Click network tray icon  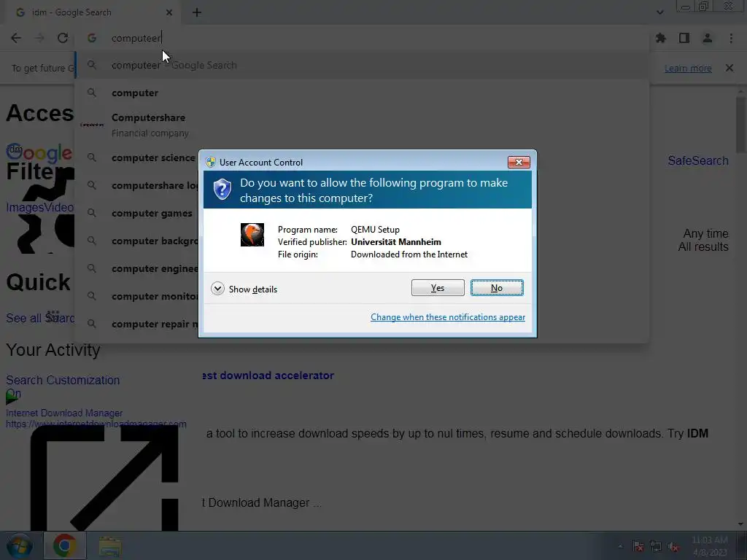coord(656,546)
